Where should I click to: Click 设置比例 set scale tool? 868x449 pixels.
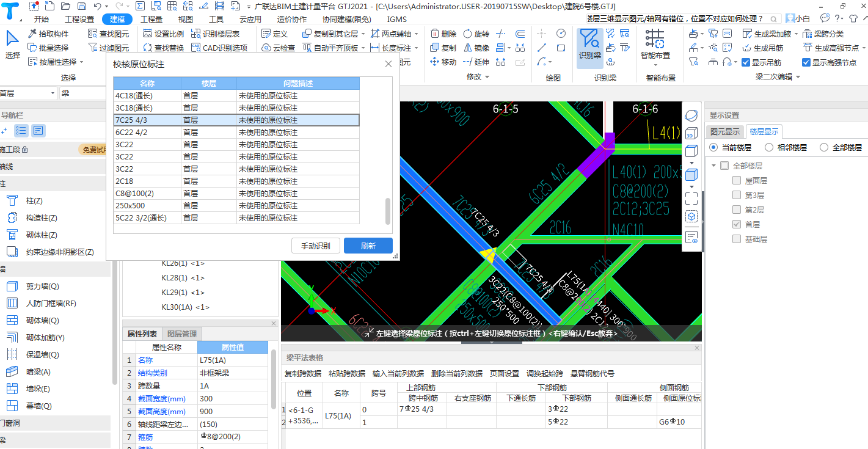point(163,34)
